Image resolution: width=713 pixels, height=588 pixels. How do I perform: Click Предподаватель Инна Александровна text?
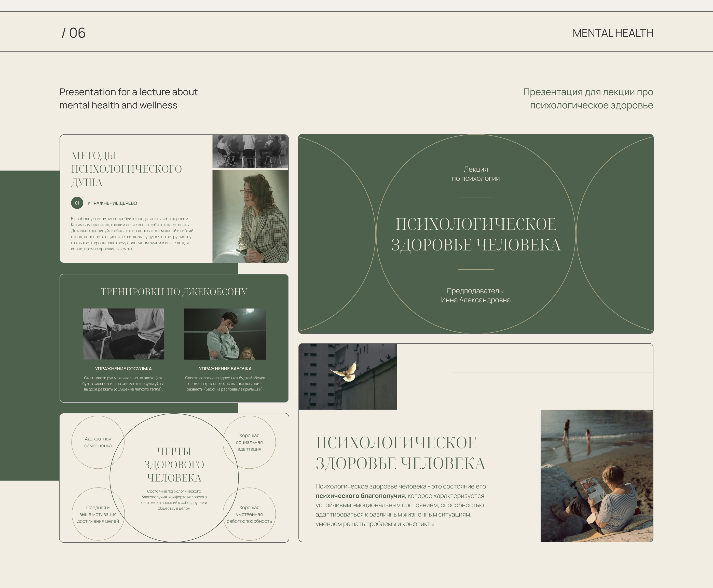pos(475,295)
